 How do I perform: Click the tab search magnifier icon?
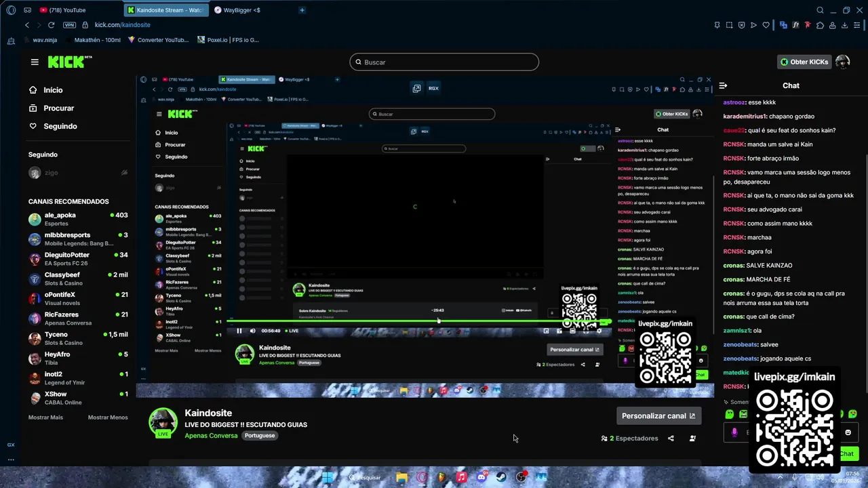(x=820, y=10)
